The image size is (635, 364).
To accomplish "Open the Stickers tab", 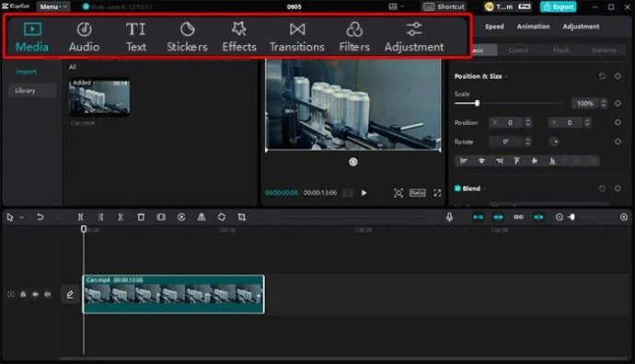I will point(187,37).
